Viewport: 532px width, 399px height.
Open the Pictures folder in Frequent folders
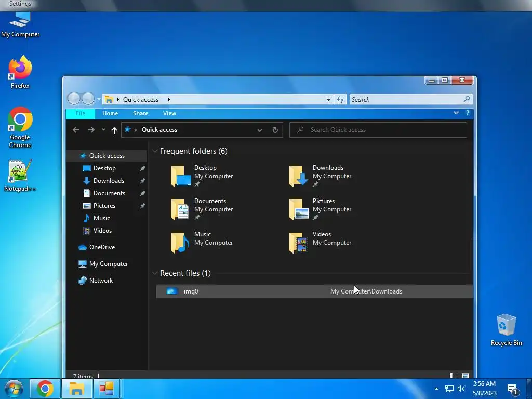pyautogui.click(x=320, y=209)
